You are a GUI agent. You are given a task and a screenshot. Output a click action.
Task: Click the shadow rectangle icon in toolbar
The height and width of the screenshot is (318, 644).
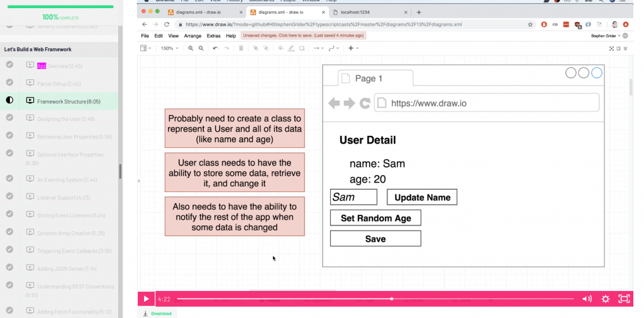pyautogui.click(x=301, y=48)
